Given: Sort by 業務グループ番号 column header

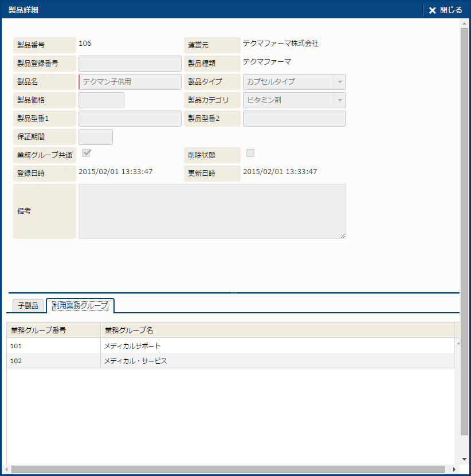Looking at the screenshot, I should [x=53, y=330].
